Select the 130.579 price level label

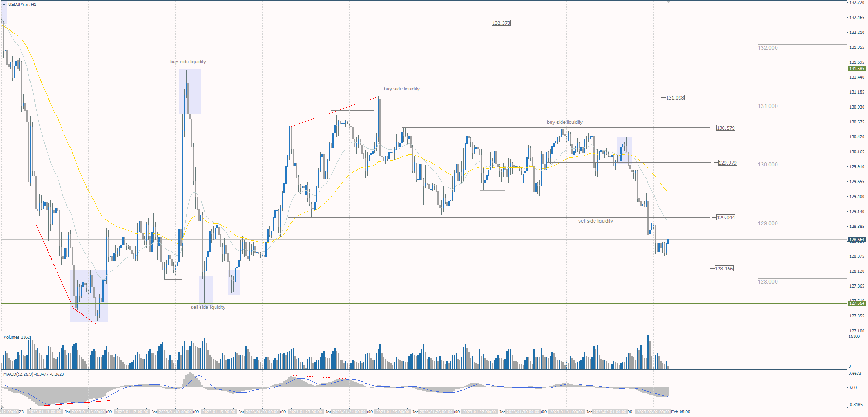[726, 128]
